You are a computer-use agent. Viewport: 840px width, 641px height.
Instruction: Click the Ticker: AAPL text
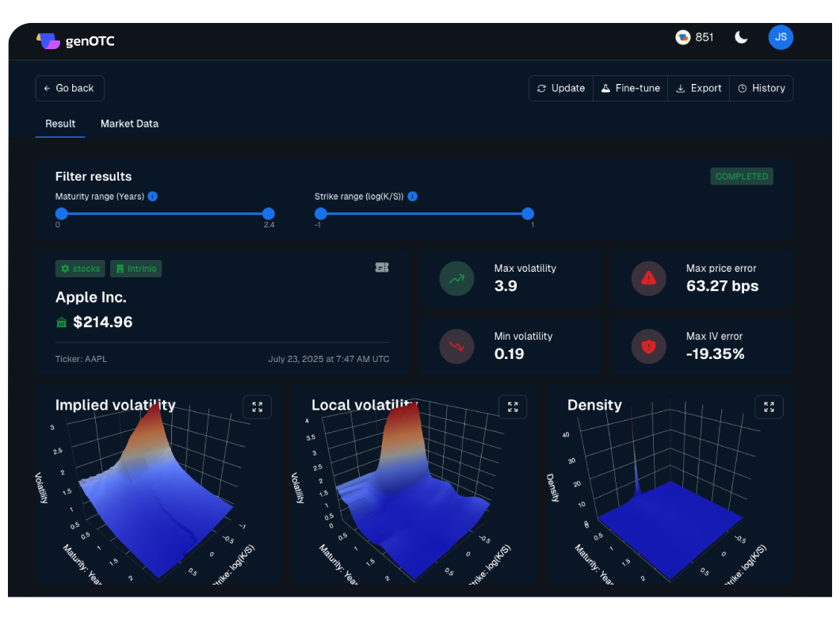(81, 359)
